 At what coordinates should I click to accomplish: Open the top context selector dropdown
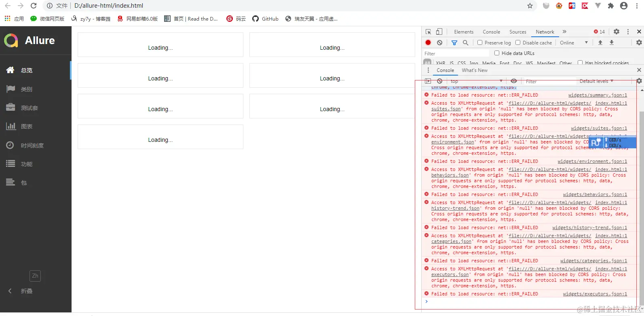point(476,81)
